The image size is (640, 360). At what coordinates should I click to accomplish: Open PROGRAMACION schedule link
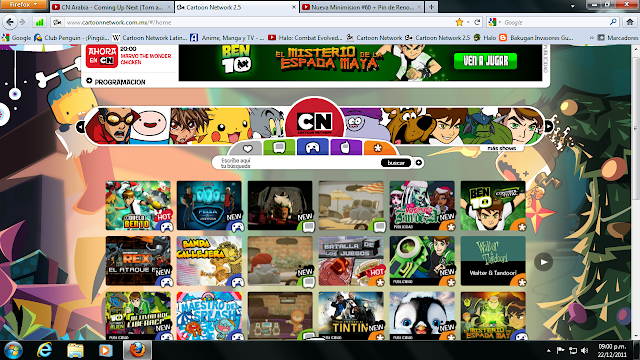click(x=116, y=82)
